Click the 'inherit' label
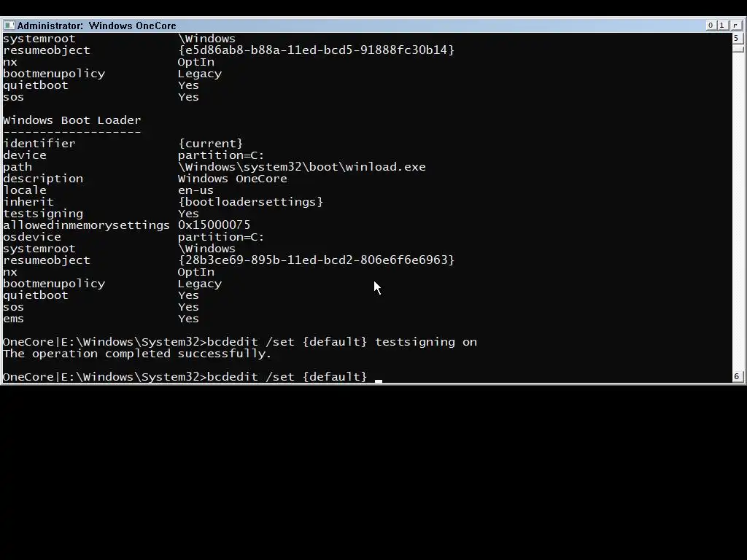The width and height of the screenshot is (747, 560). pos(28,202)
